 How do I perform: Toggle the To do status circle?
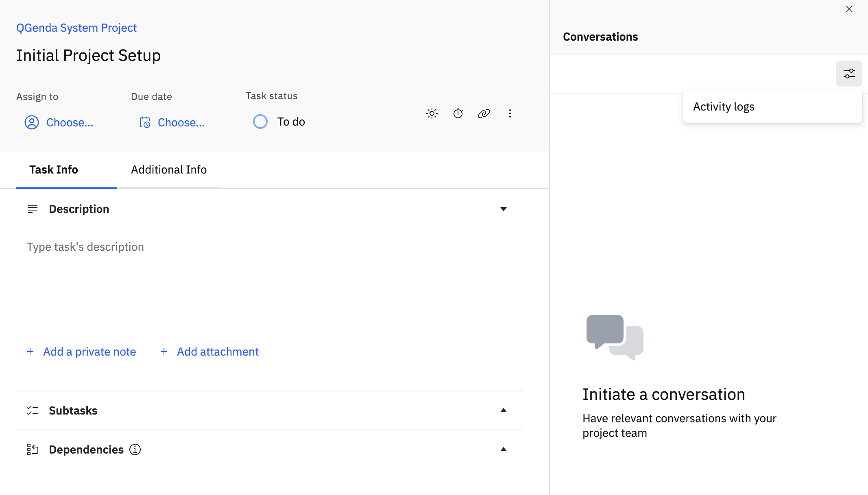point(260,122)
